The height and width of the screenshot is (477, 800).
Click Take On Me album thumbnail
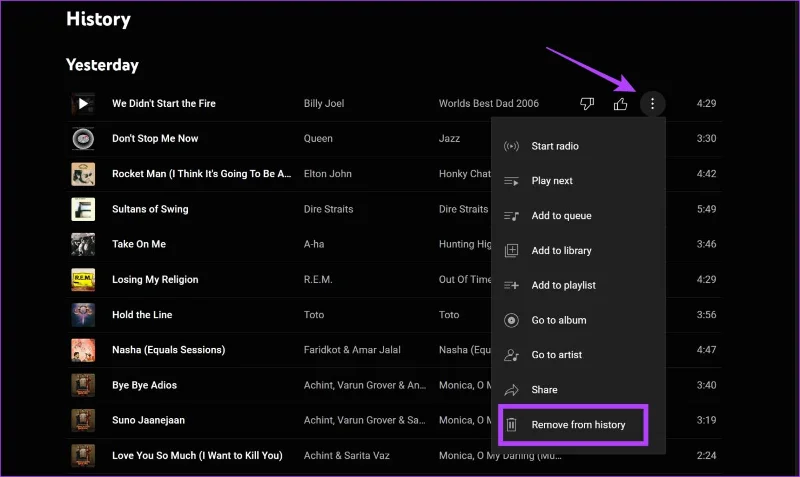(x=83, y=244)
